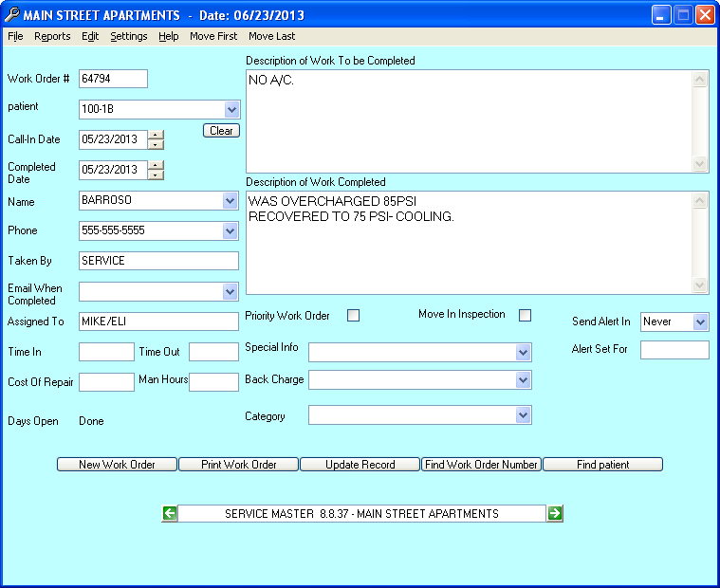Expand the Name dropdown with BARROSO

click(x=230, y=201)
